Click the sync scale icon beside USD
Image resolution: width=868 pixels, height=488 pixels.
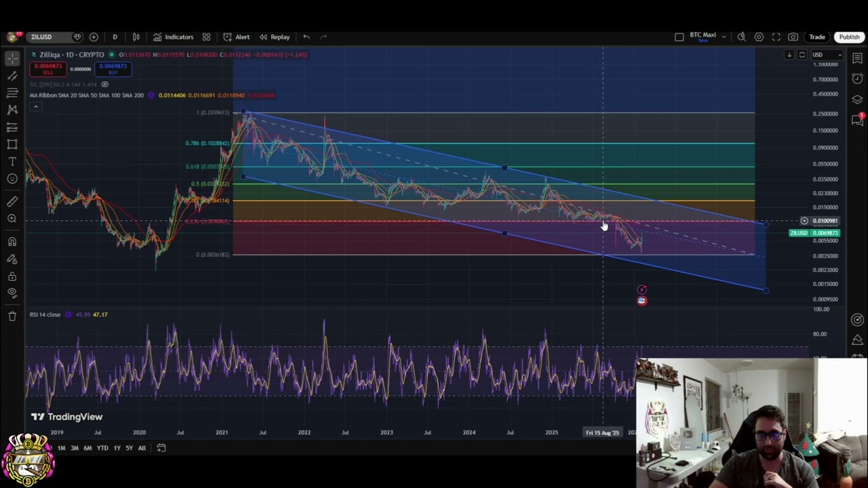point(802,54)
